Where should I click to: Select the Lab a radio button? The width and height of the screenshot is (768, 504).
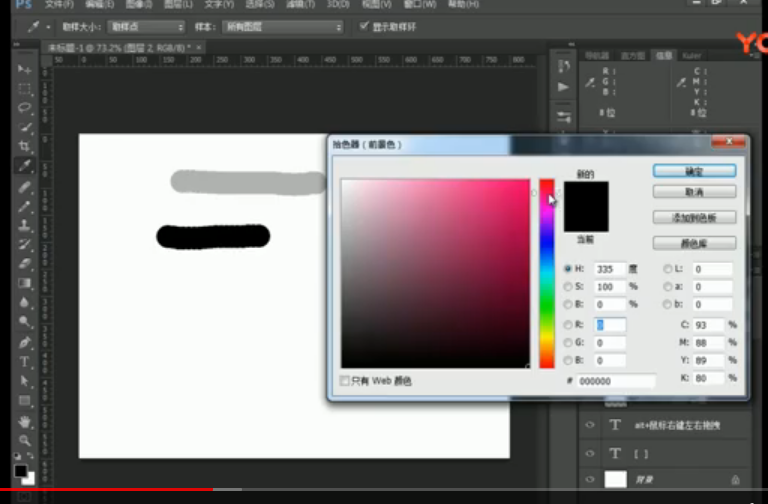(667, 287)
